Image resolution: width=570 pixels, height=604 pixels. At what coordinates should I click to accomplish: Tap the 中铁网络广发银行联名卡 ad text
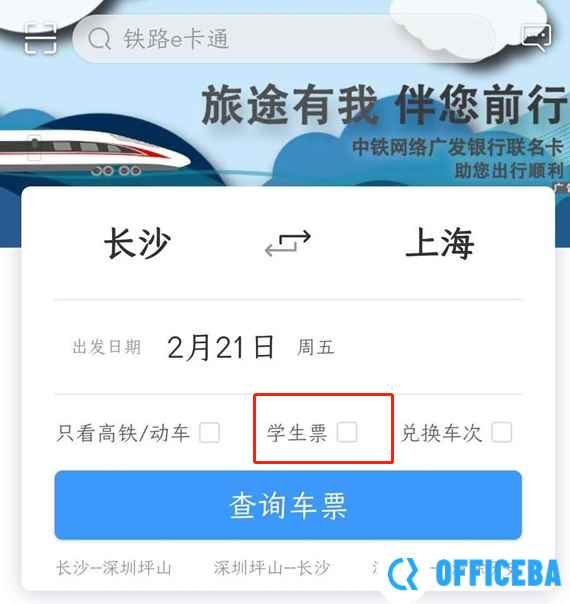click(458, 147)
